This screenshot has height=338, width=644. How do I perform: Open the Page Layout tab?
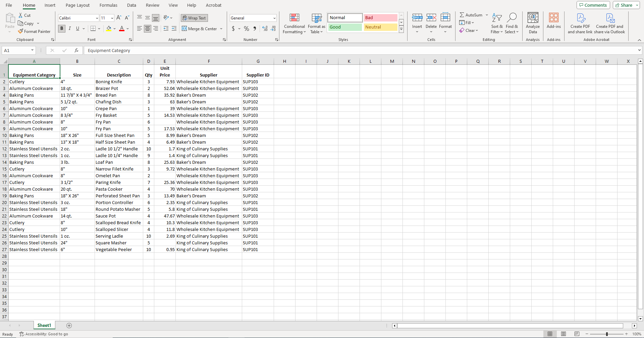pyautogui.click(x=77, y=5)
